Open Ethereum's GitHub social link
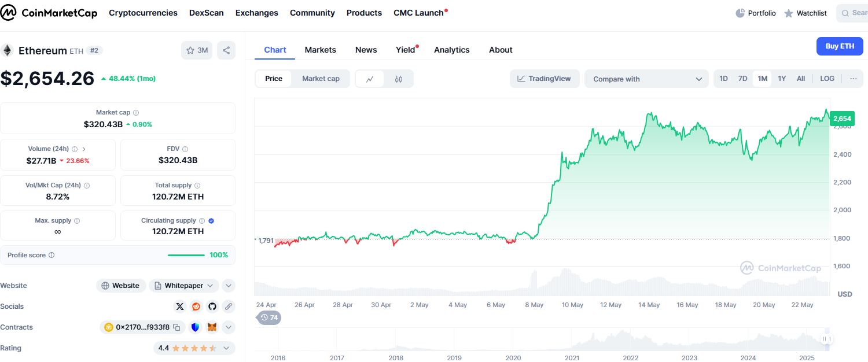 pos(212,306)
